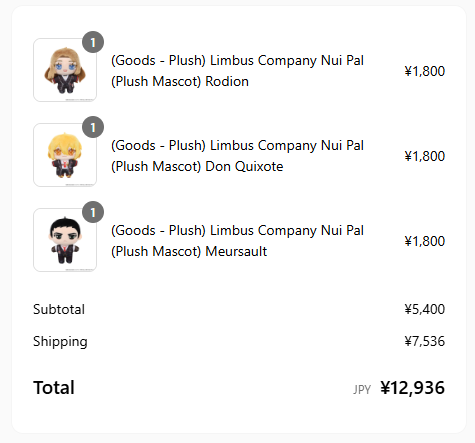Click the JPY currency indicator

[362, 389]
